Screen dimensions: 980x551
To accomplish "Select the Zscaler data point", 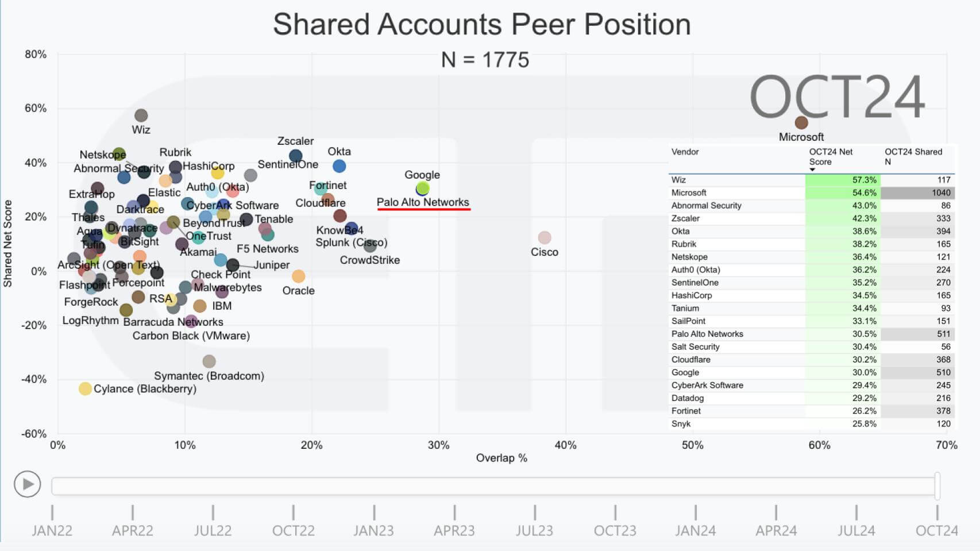I will pyautogui.click(x=295, y=155).
